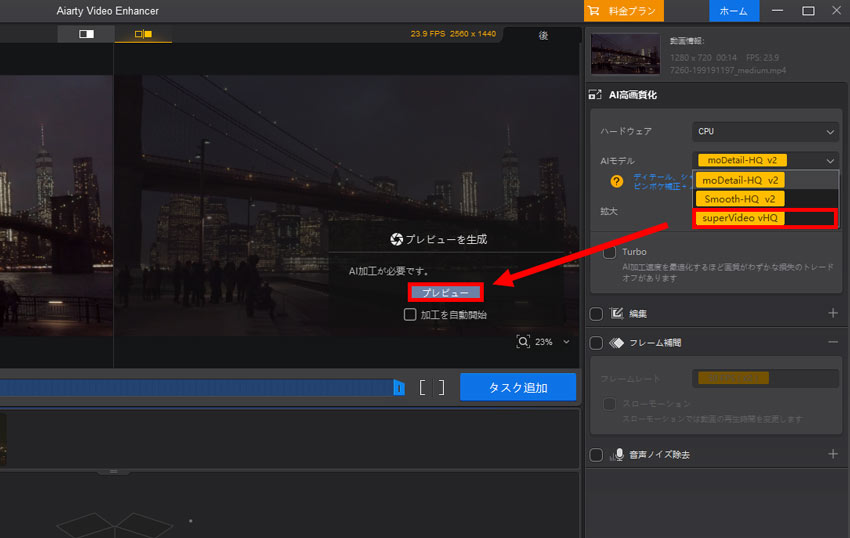Expand the 編集 section plus

tap(833, 313)
